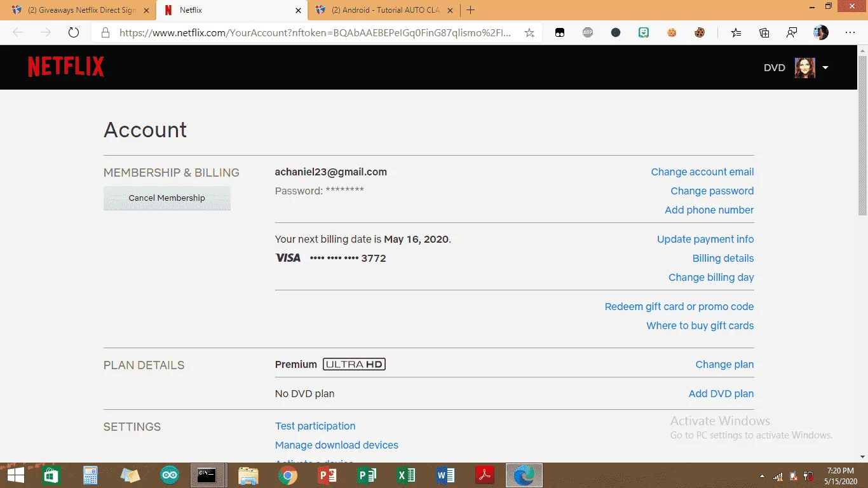This screenshot has height=488, width=868.
Task: Open the Windows Start button
Action: pyautogui.click(x=15, y=475)
